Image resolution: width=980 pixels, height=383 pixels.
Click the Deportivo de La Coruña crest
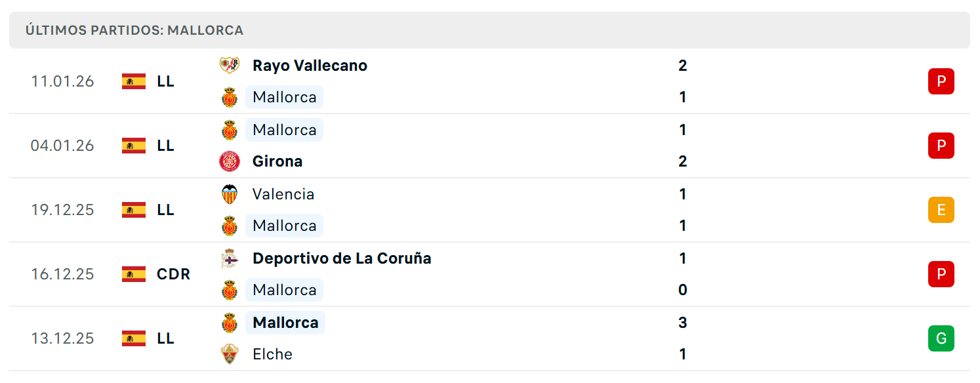(230, 258)
